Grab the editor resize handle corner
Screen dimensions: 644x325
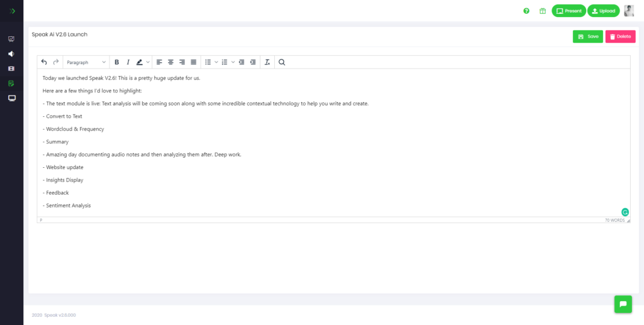(628, 221)
